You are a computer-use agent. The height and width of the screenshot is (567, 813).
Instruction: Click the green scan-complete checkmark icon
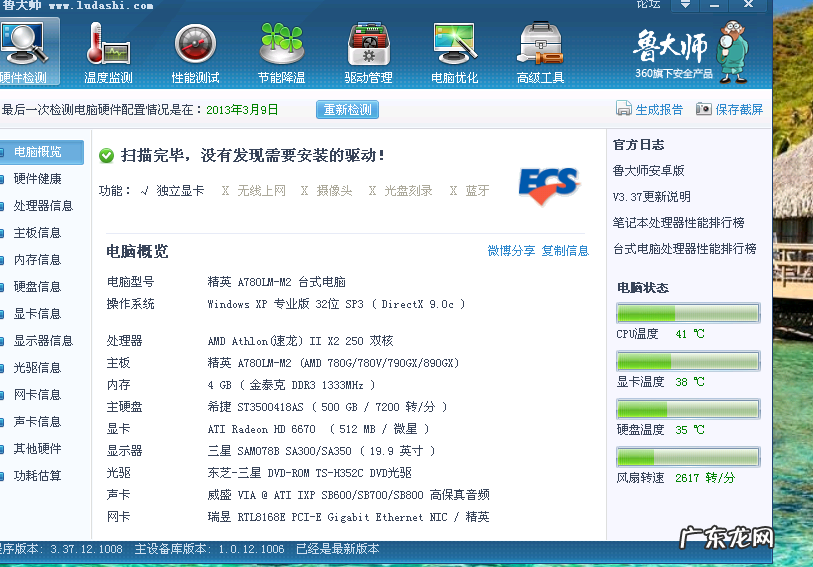(106, 155)
